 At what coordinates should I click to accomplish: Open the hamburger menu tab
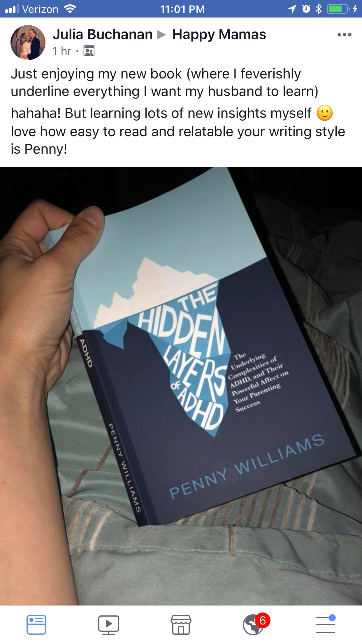pyautogui.click(x=326, y=624)
